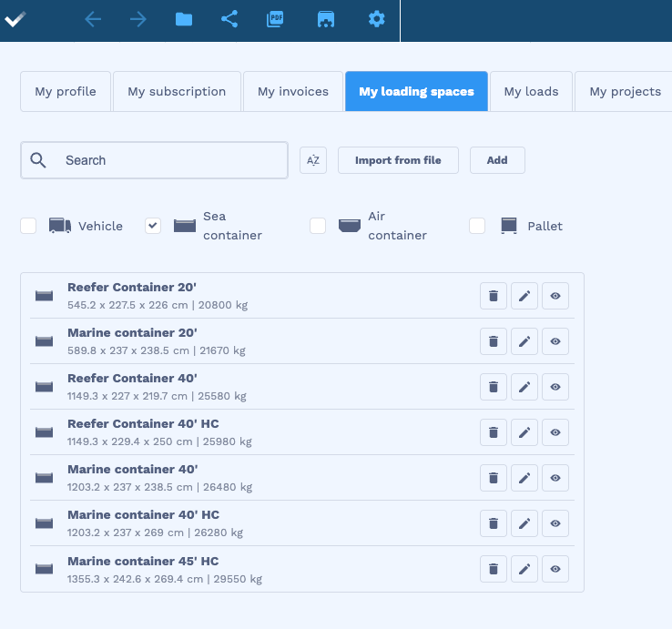This screenshot has width=672, height=629.
Task: Open settings gear icon
Action: [x=377, y=19]
